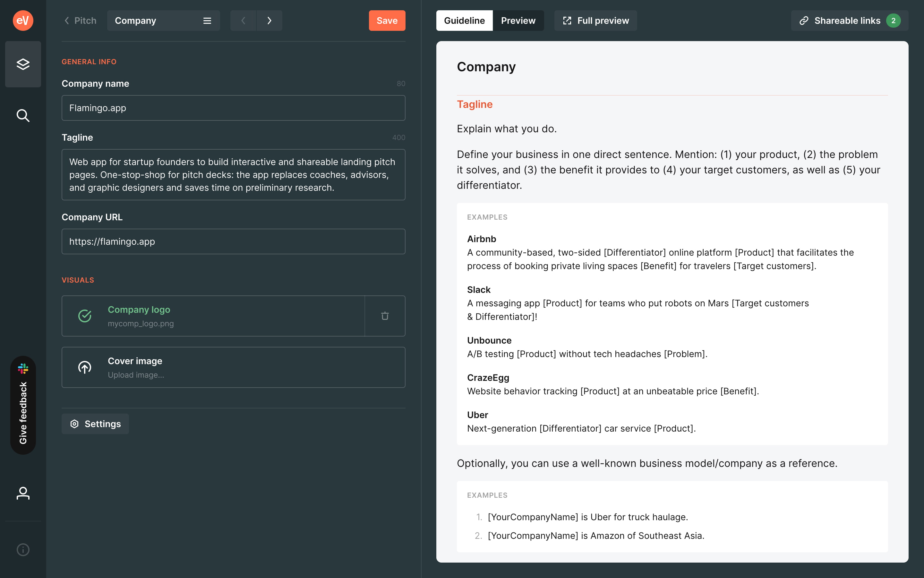Click the chain link icon in Shareable links
The width and height of the screenshot is (924, 578).
point(804,21)
